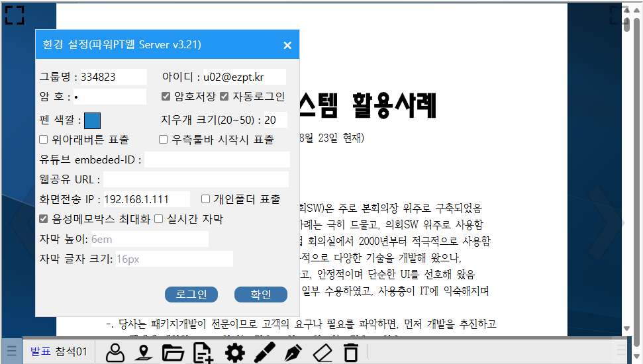643x364 pixels.
Task: Open the 펜 색깔 blue color swatch
Action: pos(92,121)
